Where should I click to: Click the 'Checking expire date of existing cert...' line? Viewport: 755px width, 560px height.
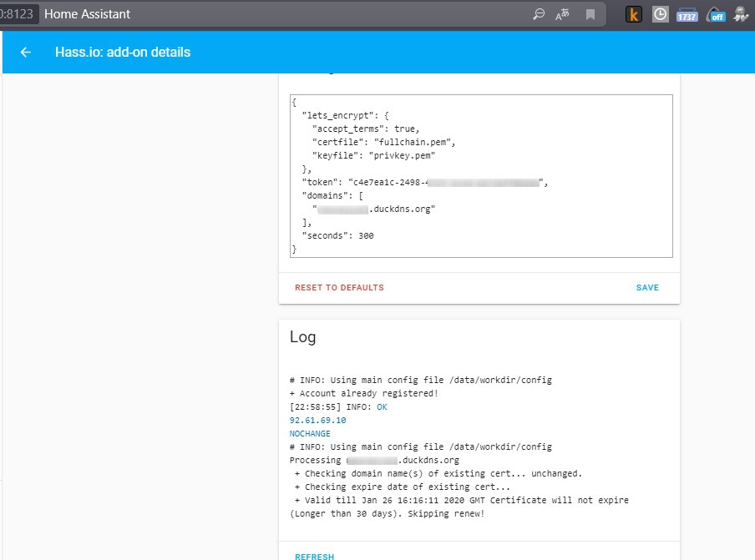[402, 487]
